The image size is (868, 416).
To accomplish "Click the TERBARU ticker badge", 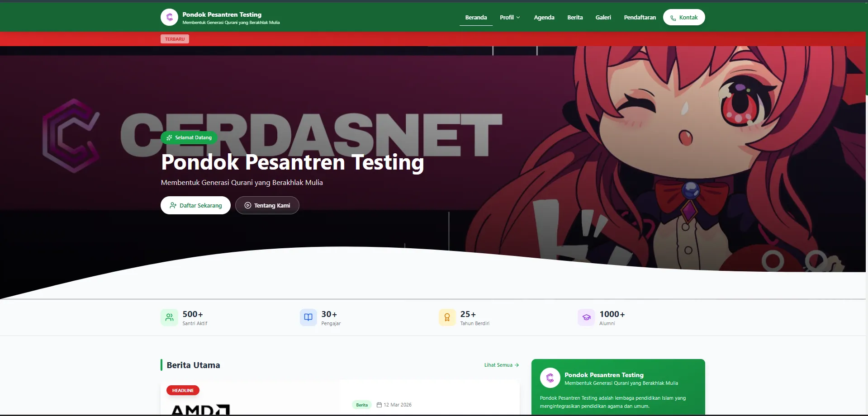I will pyautogui.click(x=175, y=39).
